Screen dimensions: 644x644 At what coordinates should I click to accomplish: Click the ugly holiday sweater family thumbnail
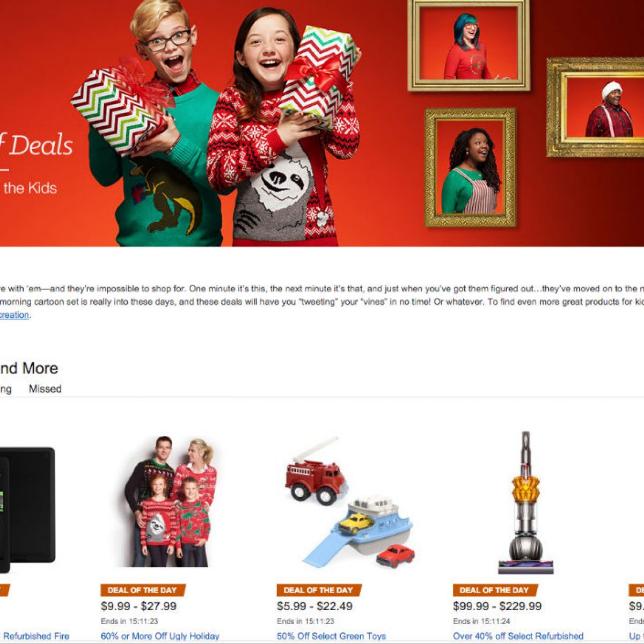[x=171, y=502]
